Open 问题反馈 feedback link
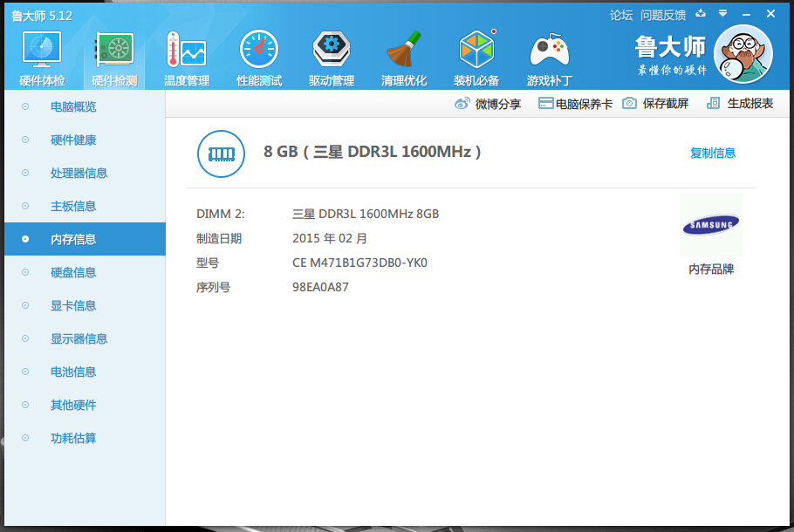 coord(663,16)
